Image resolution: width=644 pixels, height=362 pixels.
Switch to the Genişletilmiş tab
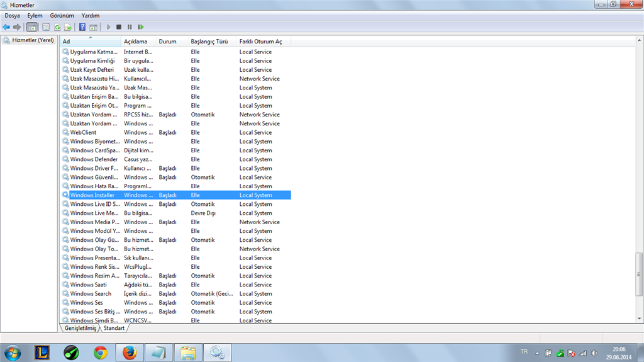tap(80, 328)
